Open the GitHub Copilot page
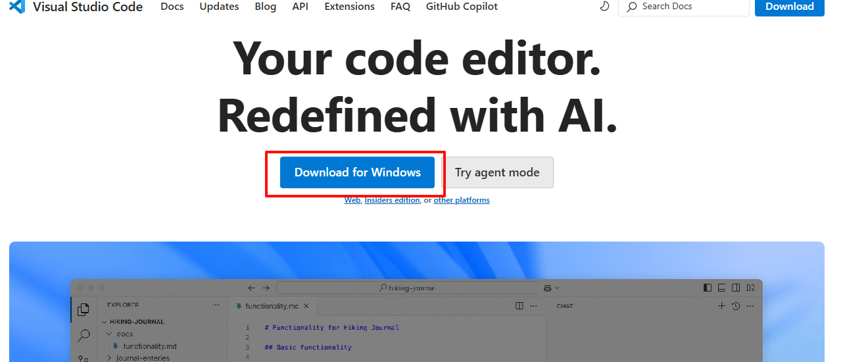This screenshot has height=362, width=868. click(462, 7)
